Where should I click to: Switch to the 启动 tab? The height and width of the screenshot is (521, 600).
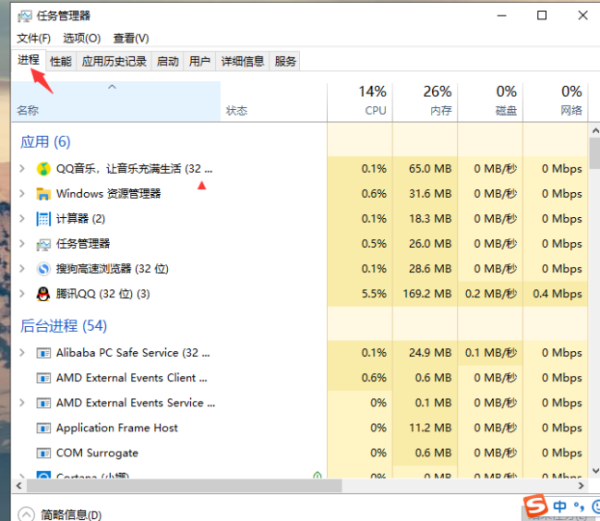pyautogui.click(x=168, y=61)
